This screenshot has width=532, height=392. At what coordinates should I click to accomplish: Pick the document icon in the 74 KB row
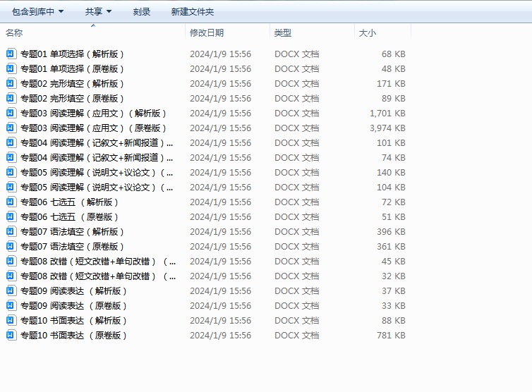[x=11, y=158]
